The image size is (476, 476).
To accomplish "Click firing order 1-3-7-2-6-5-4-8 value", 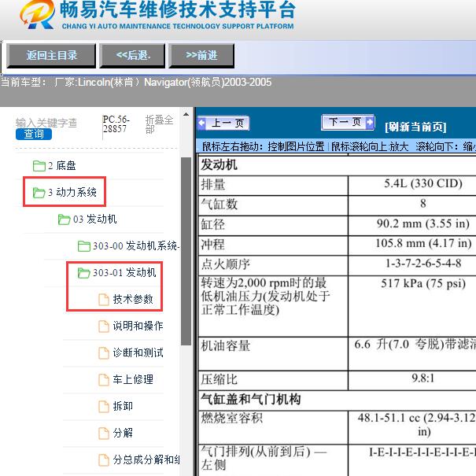I will [x=423, y=264].
